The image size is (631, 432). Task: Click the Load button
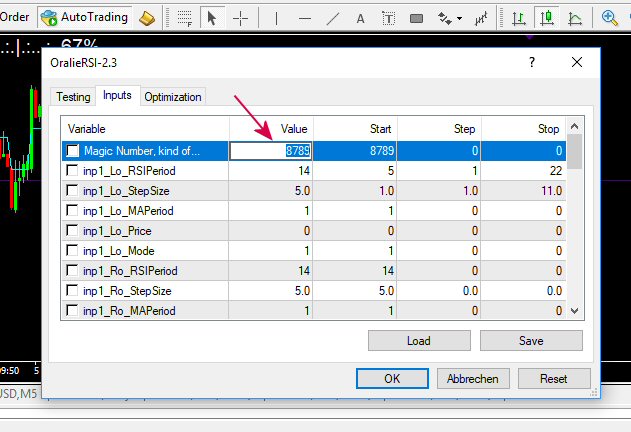click(419, 341)
